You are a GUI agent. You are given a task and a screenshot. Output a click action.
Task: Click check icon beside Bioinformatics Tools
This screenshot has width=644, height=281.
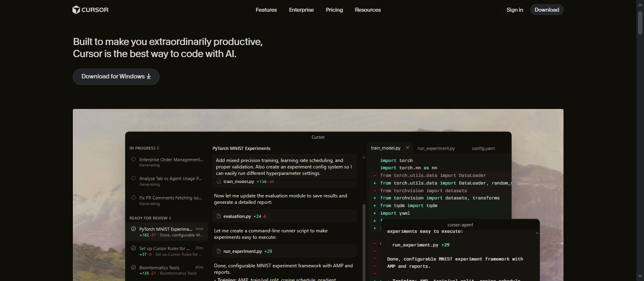tap(133, 267)
